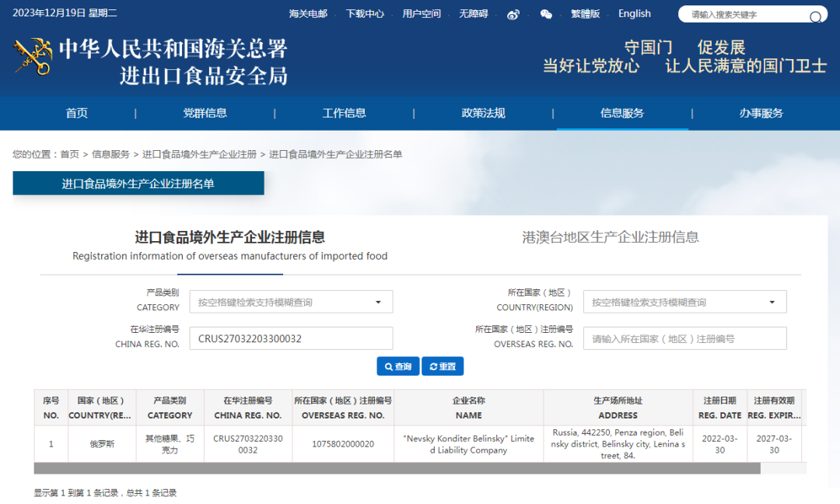Click the OVERSEAS REG. NO. column header
840x504 pixels.
pos(343,408)
